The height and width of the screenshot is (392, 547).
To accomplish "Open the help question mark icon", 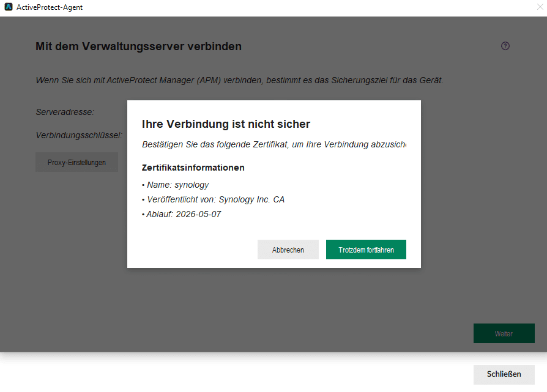I will (x=505, y=46).
